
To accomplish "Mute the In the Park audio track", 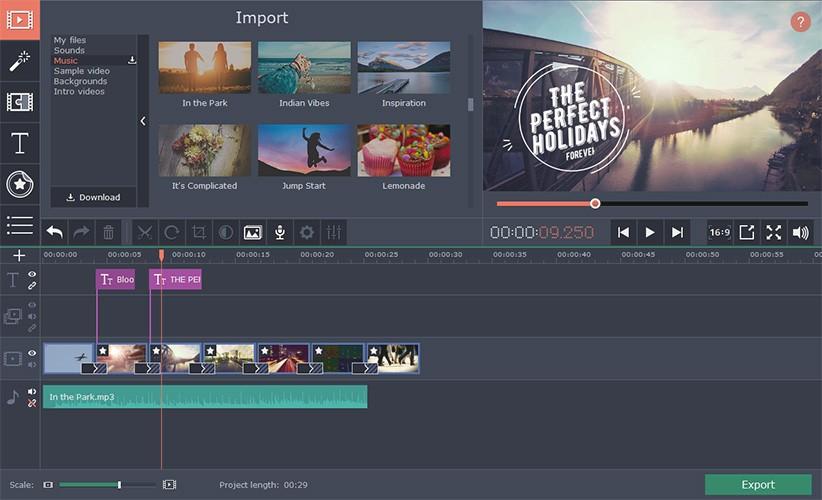I will (32, 392).
